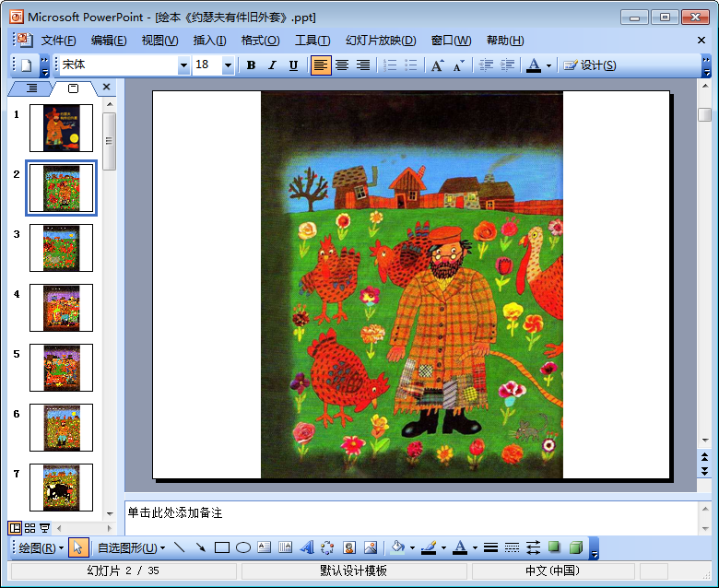Select slide 1 thumbnail
The width and height of the screenshot is (719, 588).
[62, 128]
